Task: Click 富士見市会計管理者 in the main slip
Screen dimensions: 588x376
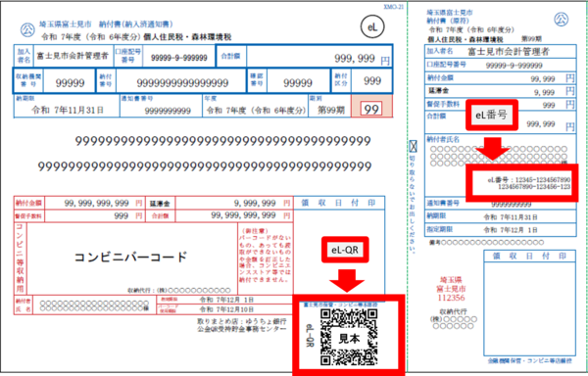Action: [73, 56]
